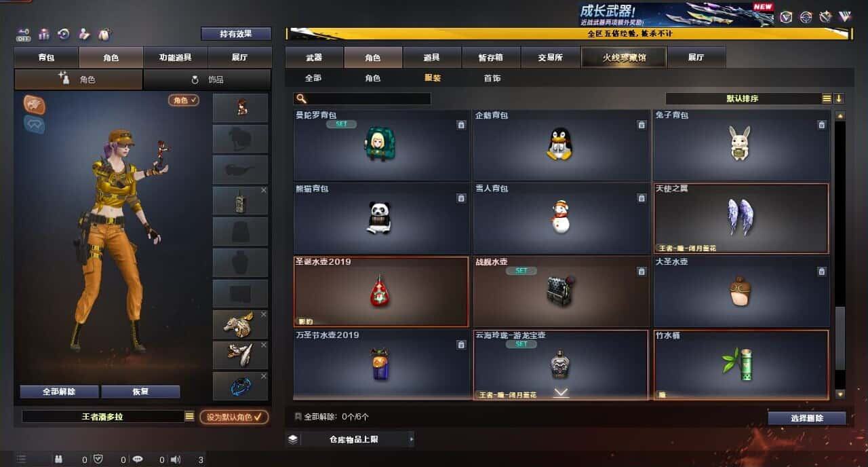Toggle the OFF key switch icon
868x467 pixels.
24,34
